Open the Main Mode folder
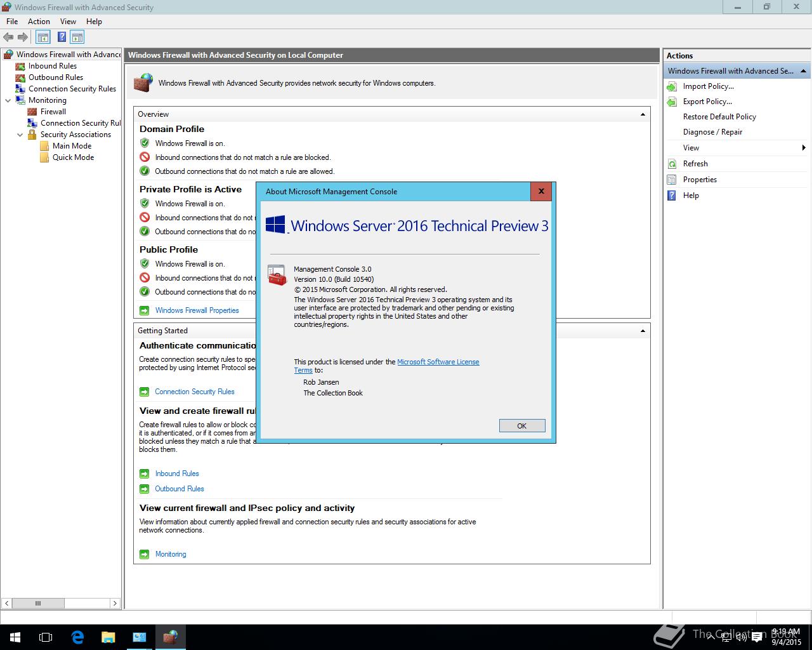Image resolution: width=812 pixels, height=650 pixels. (x=72, y=146)
